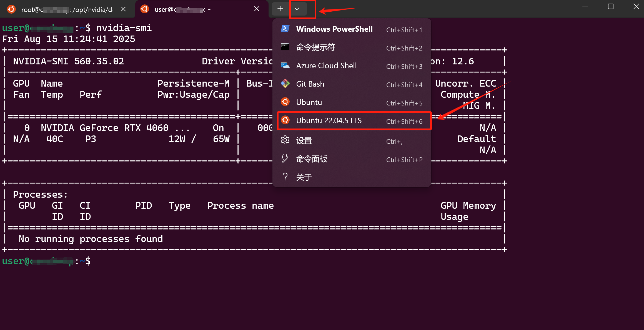Select the user@ home directory tab
The height and width of the screenshot is (330, 644).
(x=183, y=9)
